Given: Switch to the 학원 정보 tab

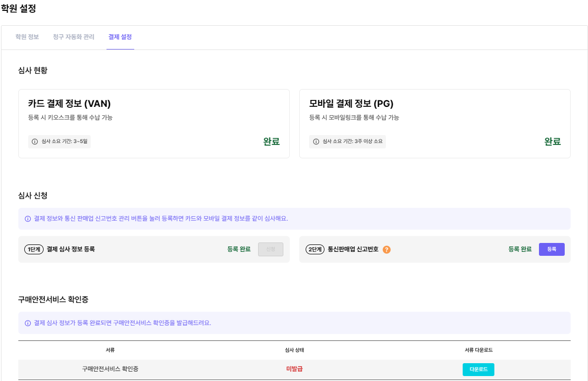Looking at the screenshot, I should click(27, 37).
